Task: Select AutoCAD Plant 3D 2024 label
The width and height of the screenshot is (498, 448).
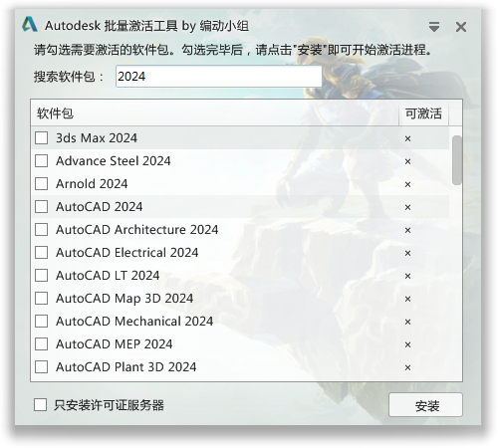Action: pos(126,366)
